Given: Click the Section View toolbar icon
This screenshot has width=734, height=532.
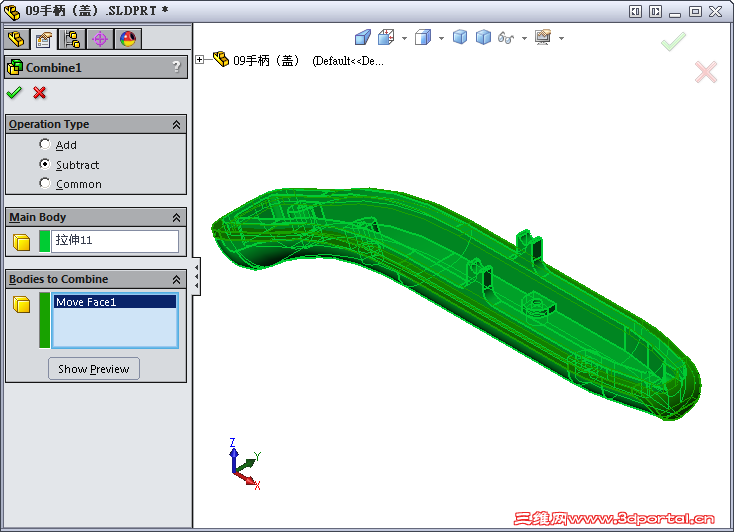Looking at the screenshot, I should 386,37.
